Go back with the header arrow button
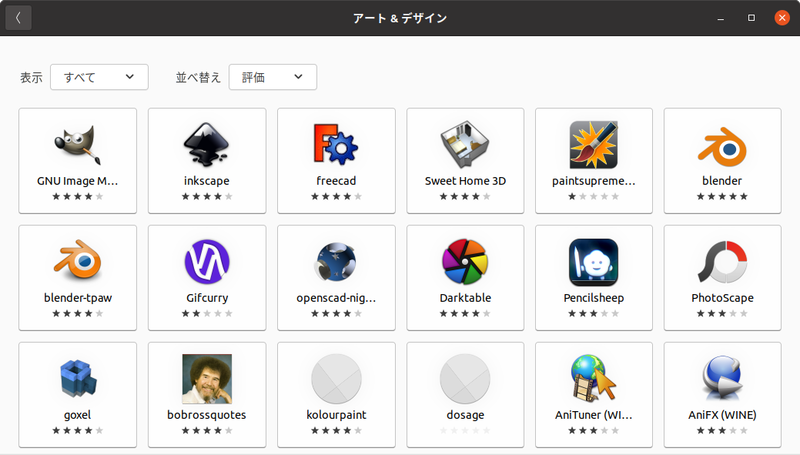This screenshot has width=800, height=455. click(18, 18)
